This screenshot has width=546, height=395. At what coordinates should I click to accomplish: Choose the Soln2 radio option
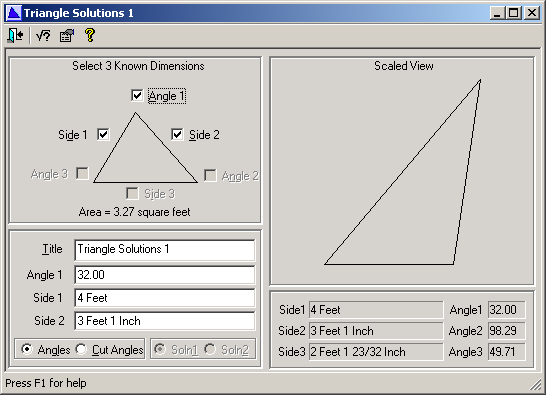click(x=210, y=349)
